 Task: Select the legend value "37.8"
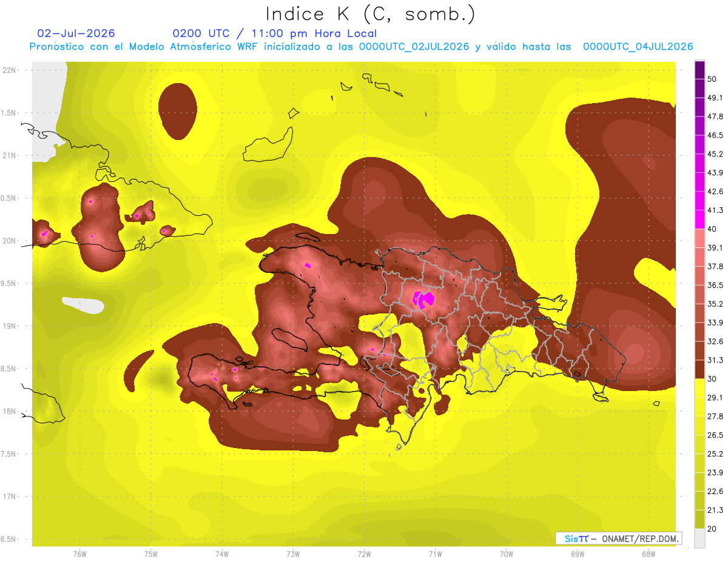715,266
